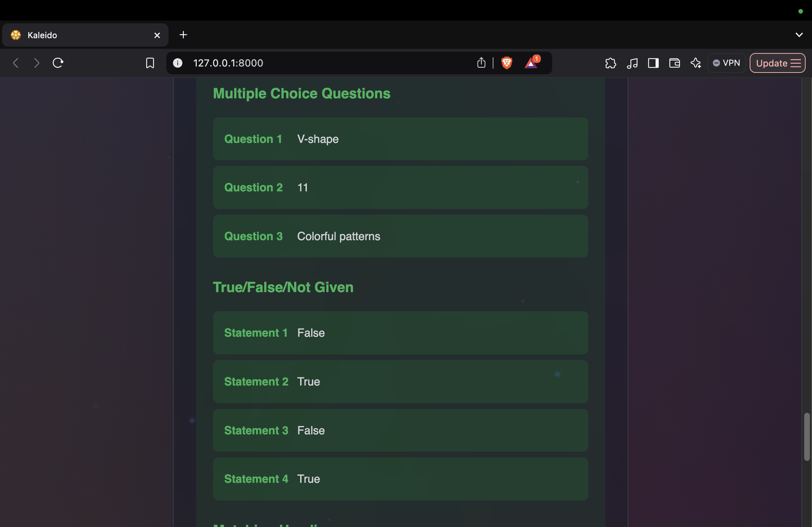The height and width of the screenshot is (527, 812).
Task: Toggle the sidebar panel icon
Action: (x=653, y=63)
